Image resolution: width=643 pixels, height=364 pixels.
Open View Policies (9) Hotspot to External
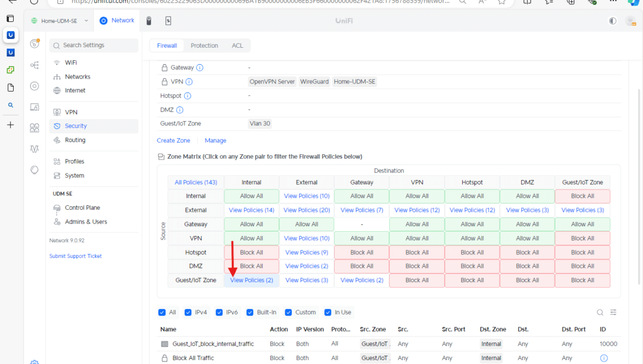pos(307,253)
